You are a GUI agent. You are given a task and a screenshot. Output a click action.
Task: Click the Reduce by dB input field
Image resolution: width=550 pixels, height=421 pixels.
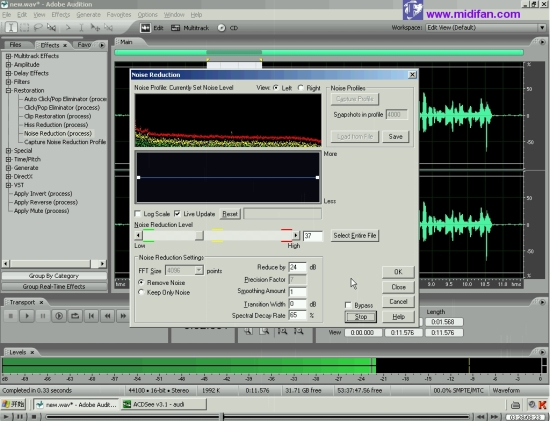pos(297,267)
